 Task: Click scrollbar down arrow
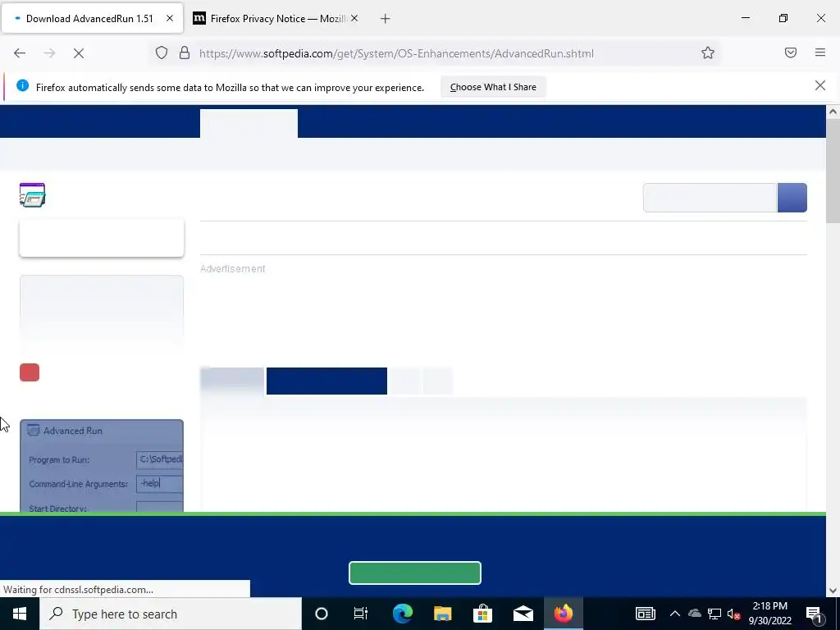click(x=833, y=591)
